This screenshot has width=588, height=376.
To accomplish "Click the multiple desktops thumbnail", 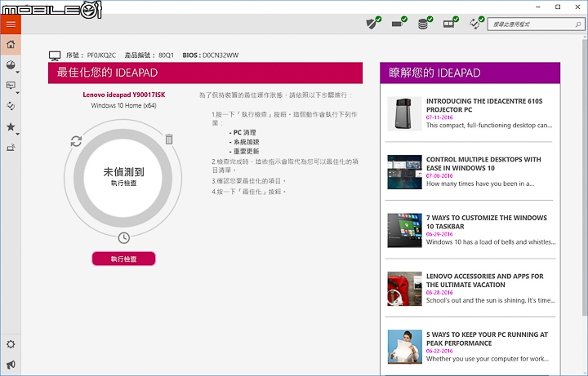I will [404, 172].
